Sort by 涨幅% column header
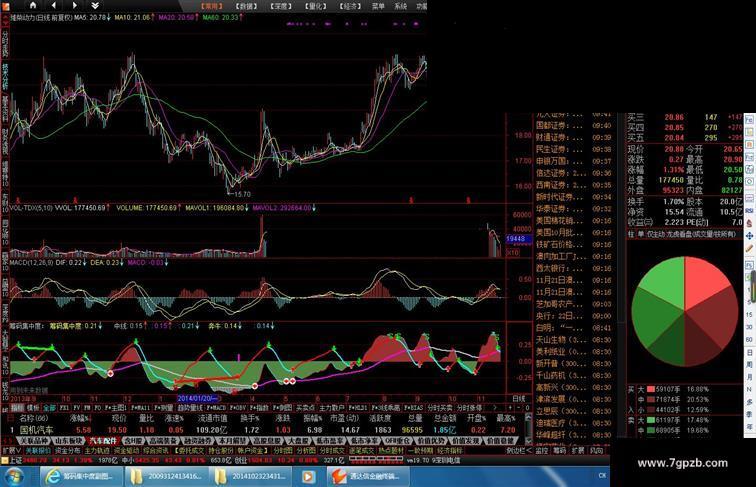 (80, 418)
